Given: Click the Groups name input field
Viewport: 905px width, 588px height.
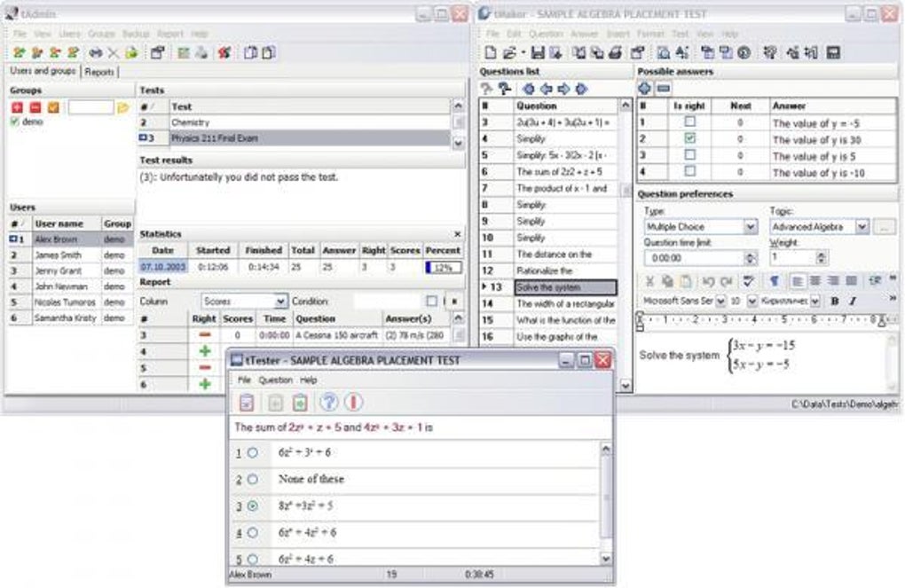Looking at the screenshot, I should (90, 107).
